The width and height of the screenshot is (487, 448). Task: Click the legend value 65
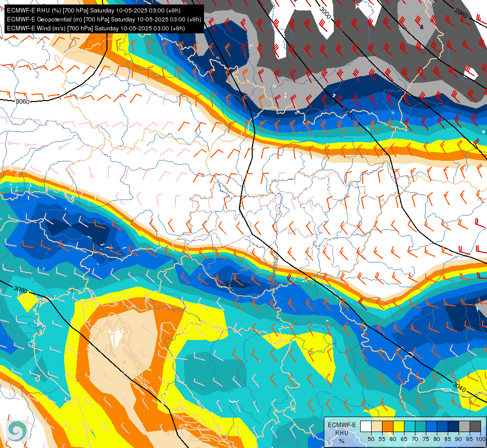coord(404,439)
